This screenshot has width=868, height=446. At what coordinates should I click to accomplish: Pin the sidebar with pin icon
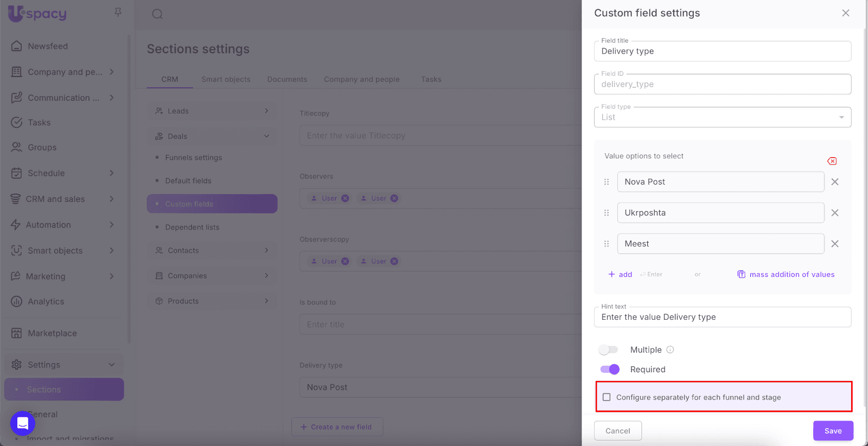coord(118,12)
